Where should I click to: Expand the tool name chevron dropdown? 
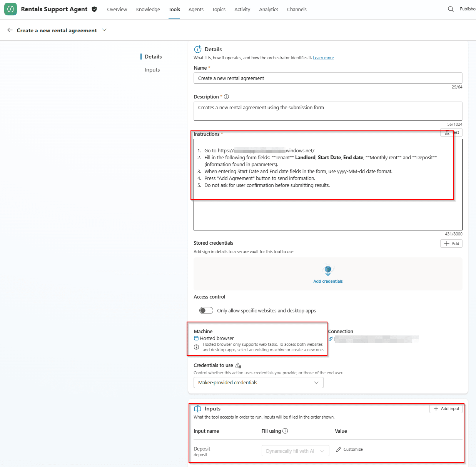click(x=104, y=30)
